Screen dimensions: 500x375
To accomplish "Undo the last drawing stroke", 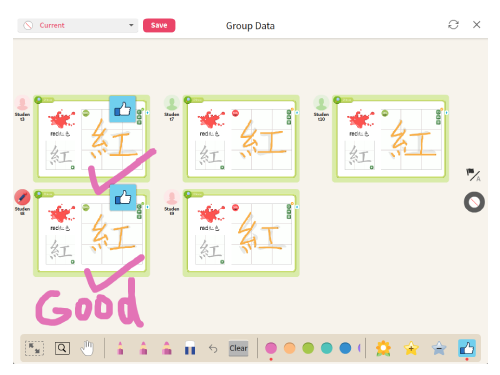I will (x=213, y=349).
